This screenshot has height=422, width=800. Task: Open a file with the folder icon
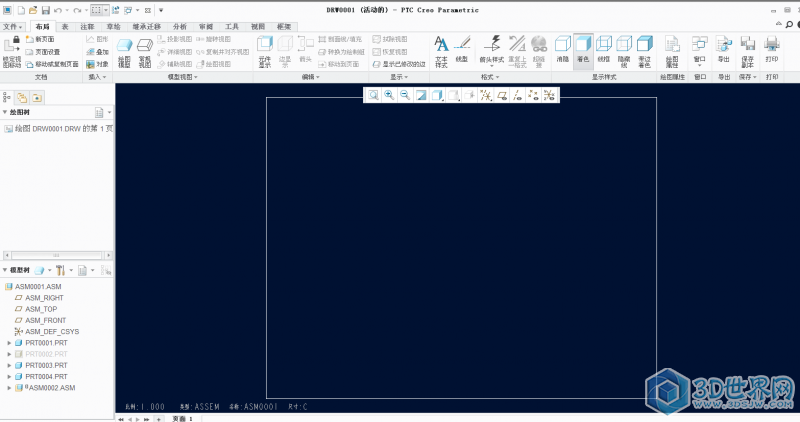pyautogui.click(x=33, y=10)
